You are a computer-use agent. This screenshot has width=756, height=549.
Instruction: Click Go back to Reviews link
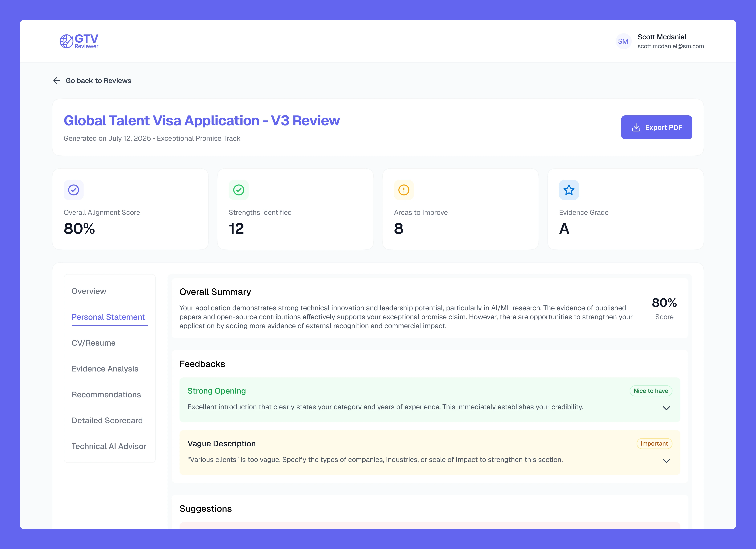[x=98, y=81]
